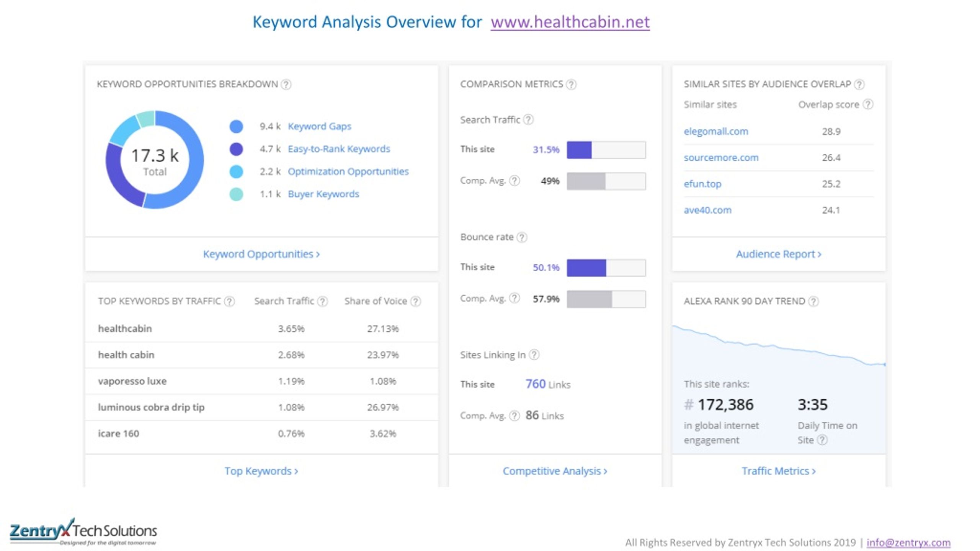The width and height of the screenshot is (980, 551).
Task: Open the Keyword Gaps link
Action: [x=319, y=126]
